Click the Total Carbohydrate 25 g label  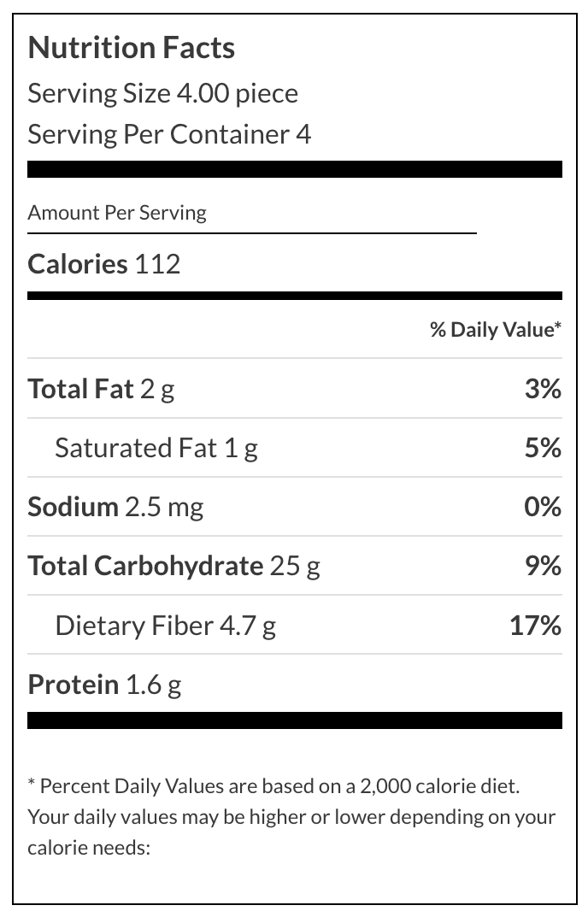[x=173, y=566]
